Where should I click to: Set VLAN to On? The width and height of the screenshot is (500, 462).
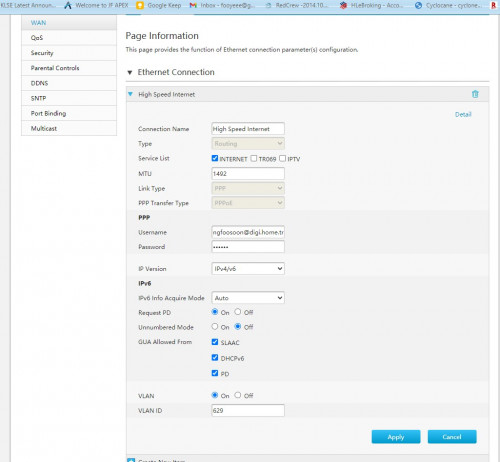pyautogui.click(x=215, y=395)
